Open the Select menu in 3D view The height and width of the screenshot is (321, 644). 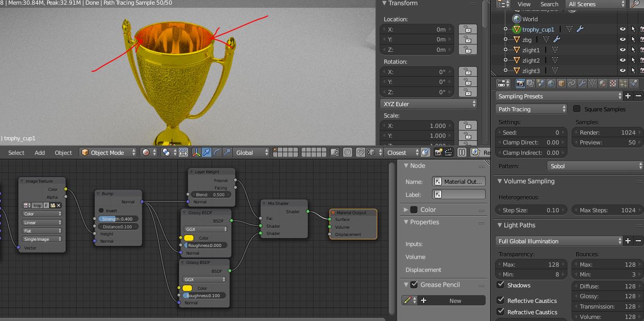[x=16, y=152]
